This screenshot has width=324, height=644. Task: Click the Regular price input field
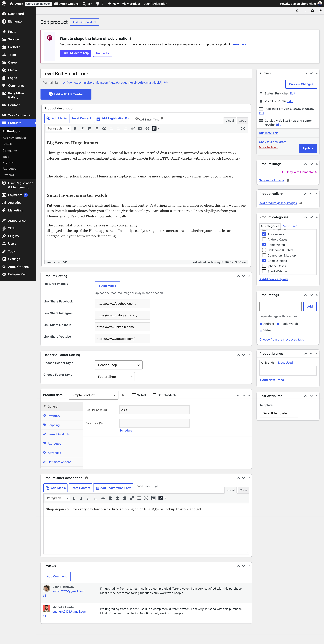click(x=154, y=410)
